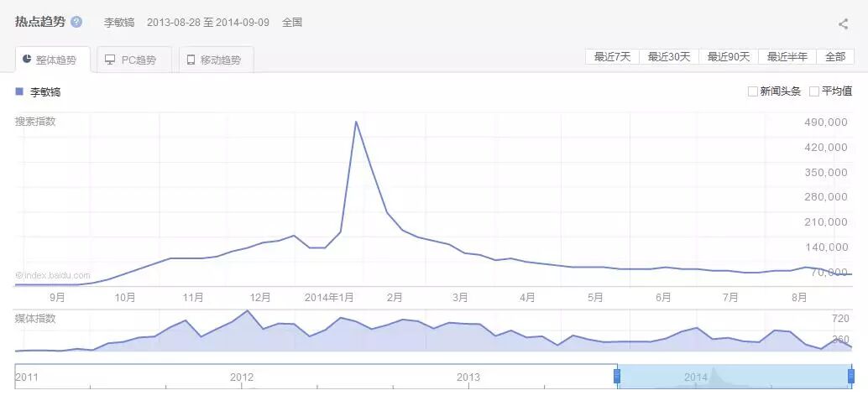Click the 8月 axis label
Screen dimensions: 868x406
tap(799, 298)
